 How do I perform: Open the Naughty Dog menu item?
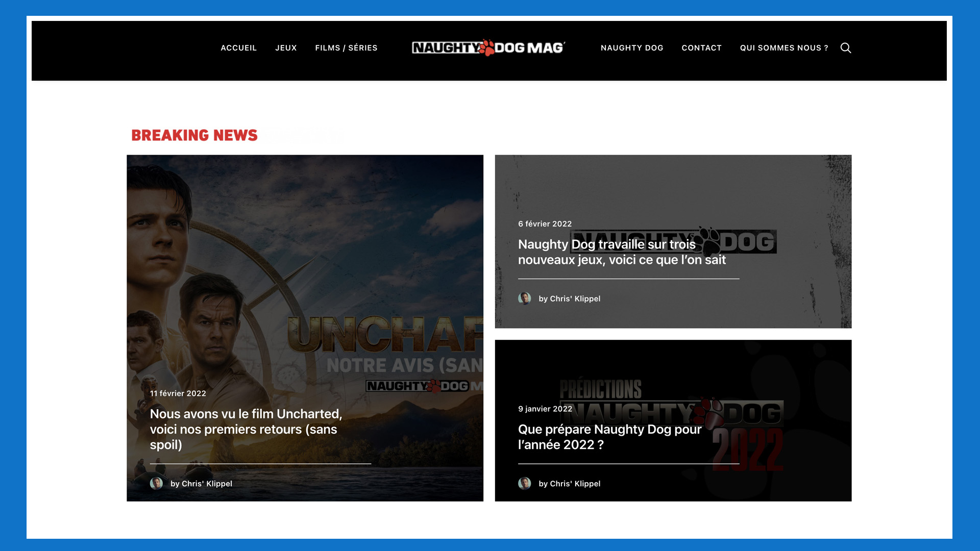(x=631, y=48)
